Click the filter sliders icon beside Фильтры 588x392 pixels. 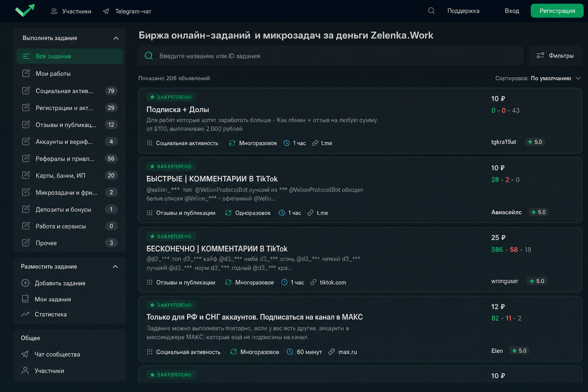pyautogui.click(x=541, y=56)
